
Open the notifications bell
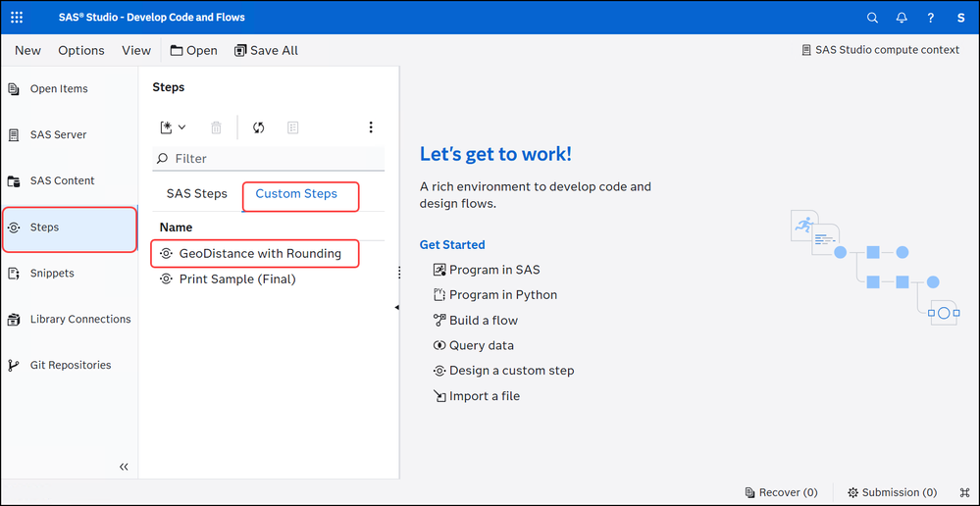902,18
